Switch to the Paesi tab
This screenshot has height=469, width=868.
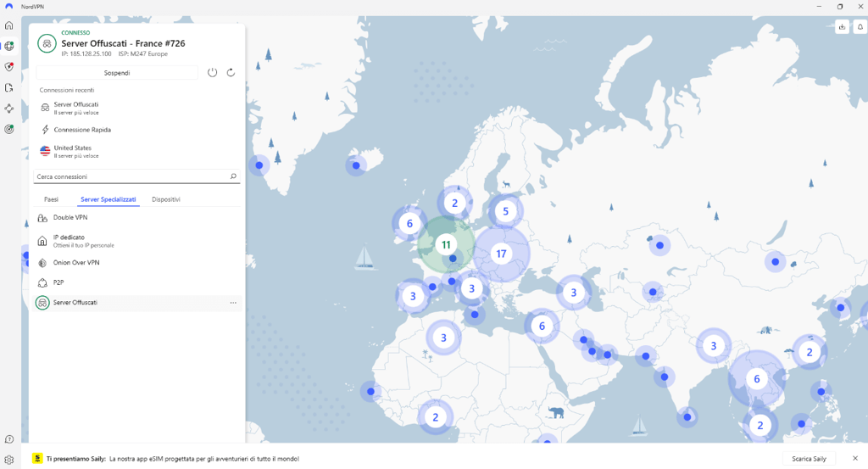tap(51, 199)
